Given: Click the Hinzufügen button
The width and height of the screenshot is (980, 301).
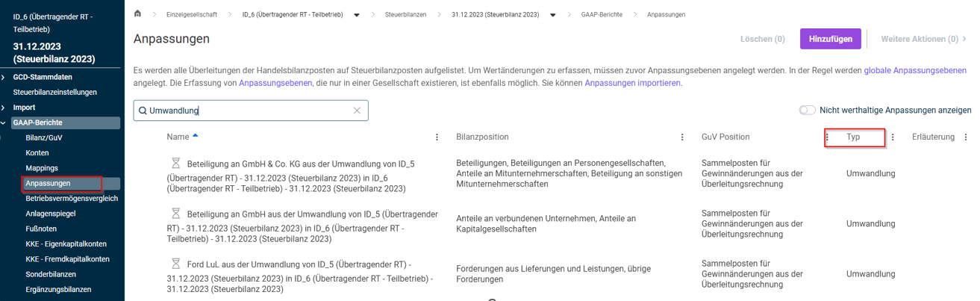Looking at the screenshot, I should (831, 39).
